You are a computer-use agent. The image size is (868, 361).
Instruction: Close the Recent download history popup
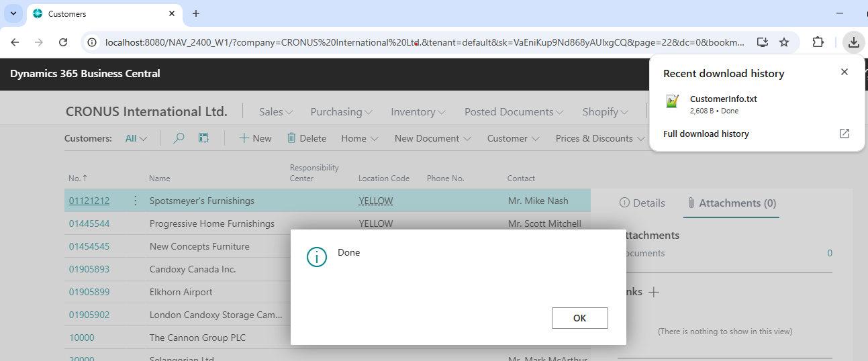tap(845, 72)
